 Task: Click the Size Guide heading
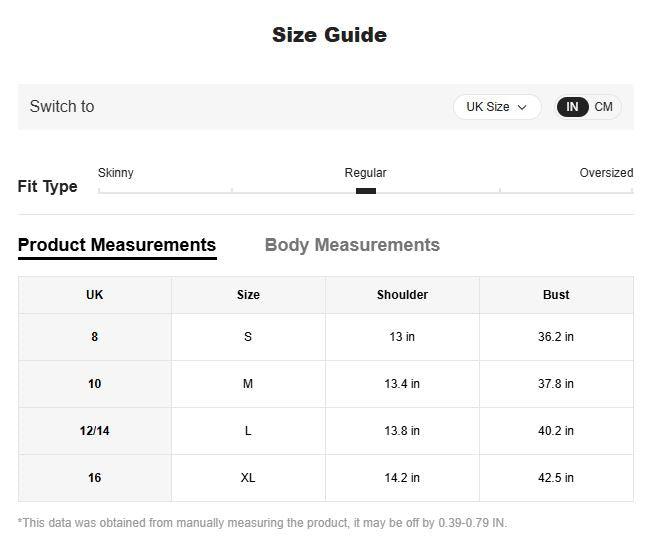(329, 35)
